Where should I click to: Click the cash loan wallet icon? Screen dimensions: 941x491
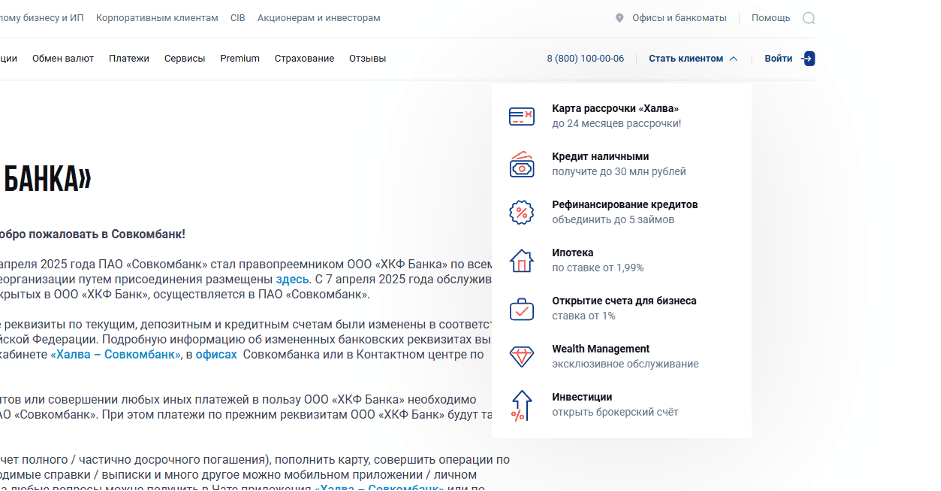[522, 164]
